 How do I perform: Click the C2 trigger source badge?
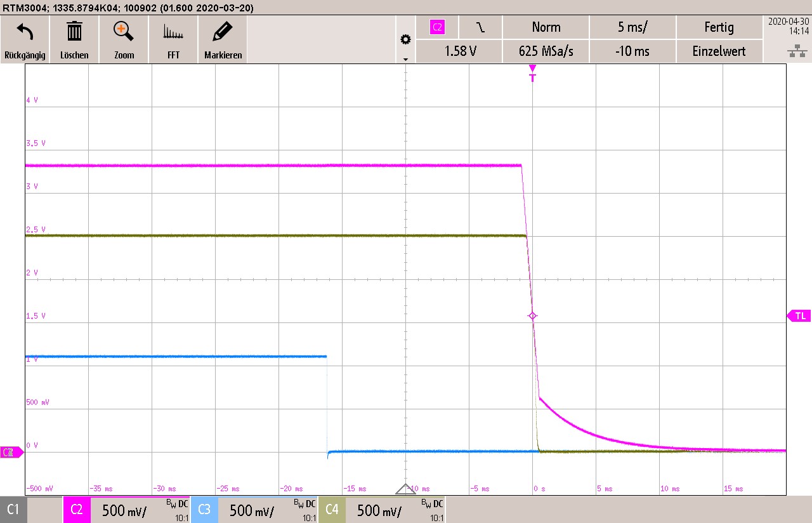click(437, 27)
